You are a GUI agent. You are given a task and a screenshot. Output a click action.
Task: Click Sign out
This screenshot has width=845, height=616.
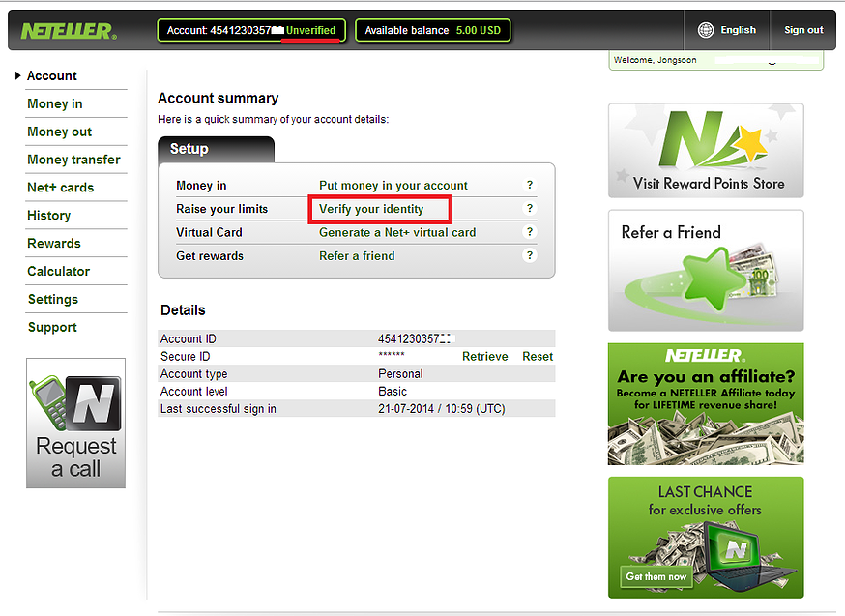coord(803,30)
